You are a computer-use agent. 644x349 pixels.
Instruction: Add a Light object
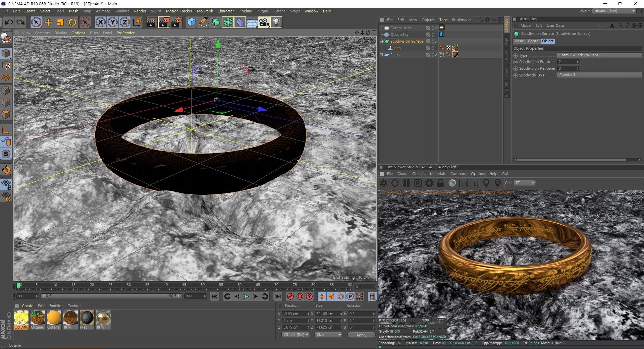coord(276,22)
